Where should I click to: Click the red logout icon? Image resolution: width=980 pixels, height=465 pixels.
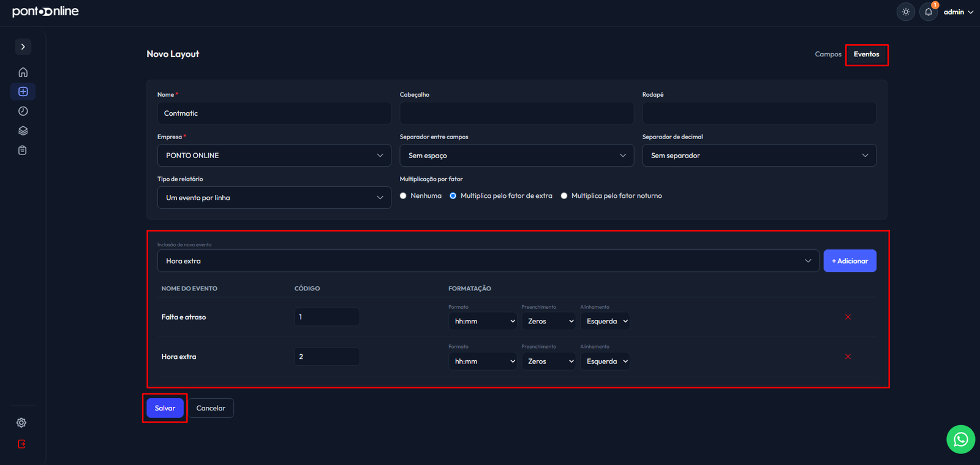pyautogui.click(x=21, y=444)
